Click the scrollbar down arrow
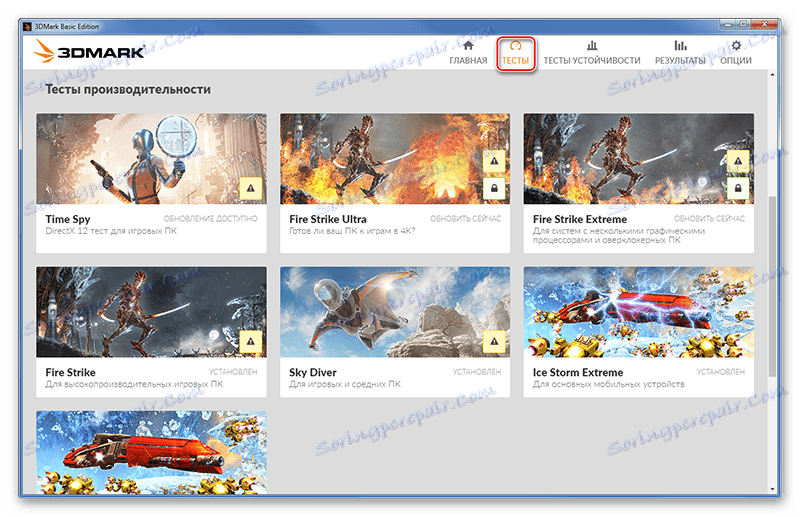Image resolution: width=800 pixels, height=517 pixels. click(772, 489)
